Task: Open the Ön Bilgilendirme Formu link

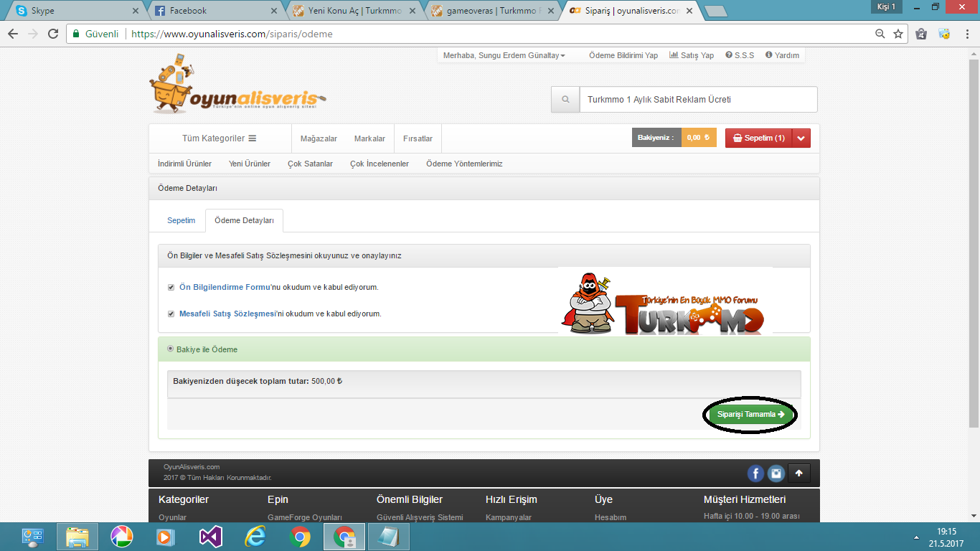Action: click(225, 287)
